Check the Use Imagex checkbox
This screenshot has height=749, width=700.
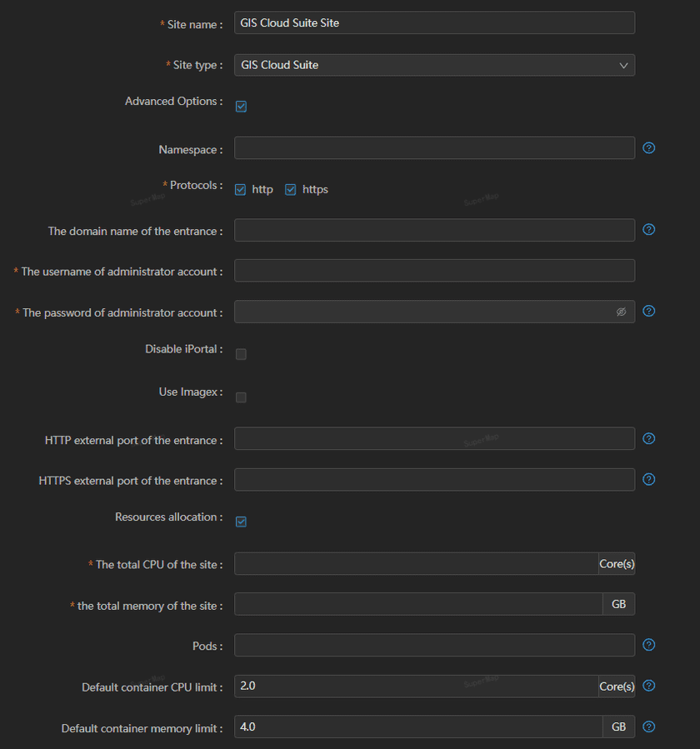click(x=241, y=397)
